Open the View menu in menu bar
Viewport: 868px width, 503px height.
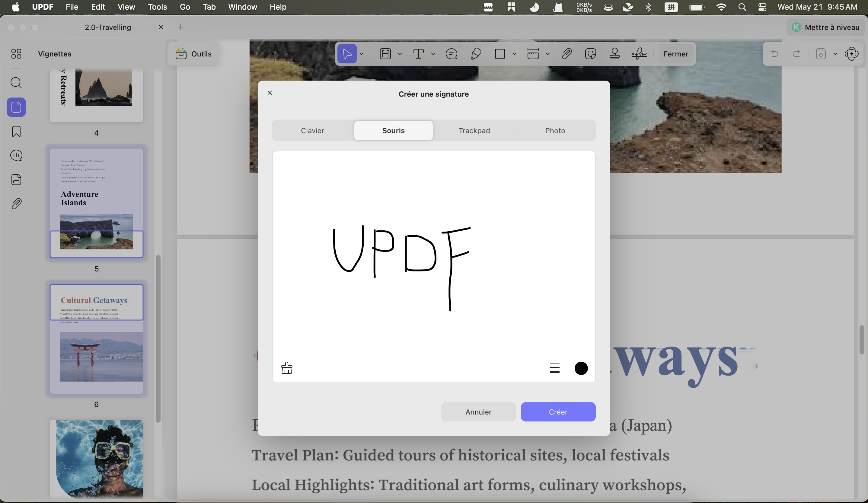(x=126, y=7)
